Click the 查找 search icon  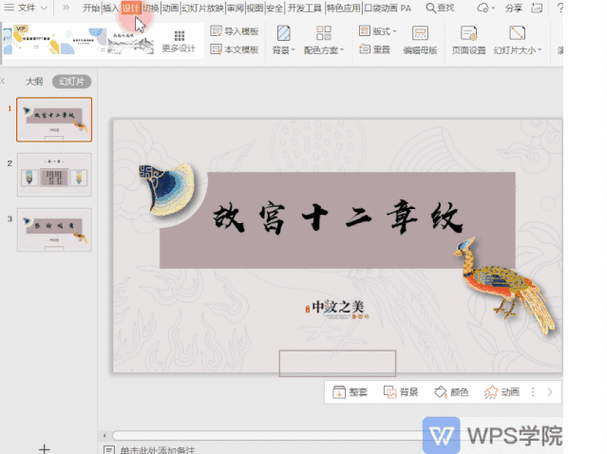(430, 8)
